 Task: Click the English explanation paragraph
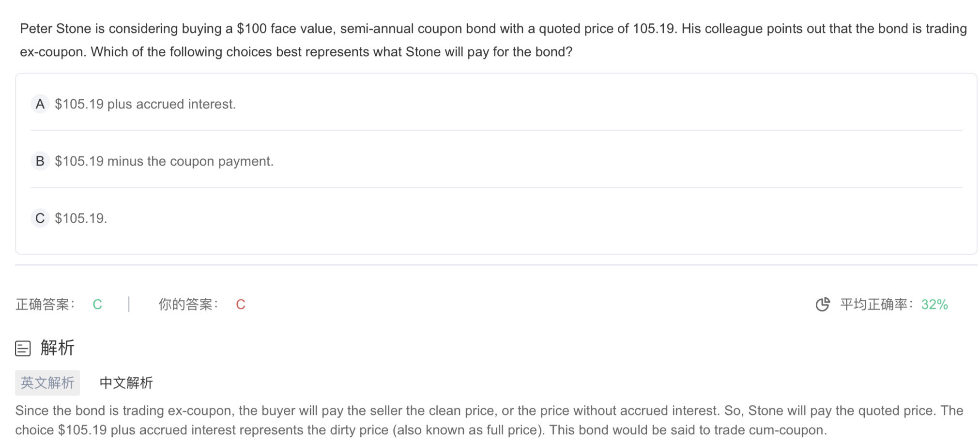click(x=489, y=420)
